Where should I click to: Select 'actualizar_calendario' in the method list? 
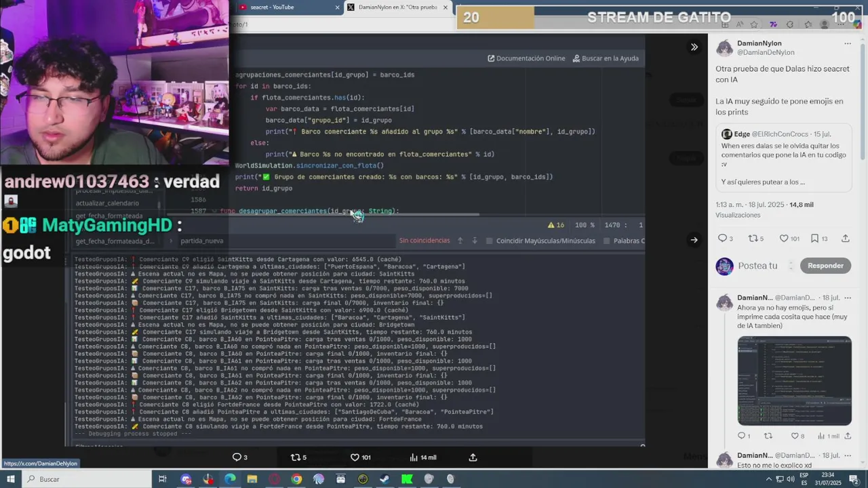pyautogui.click(x=107, y=203)
